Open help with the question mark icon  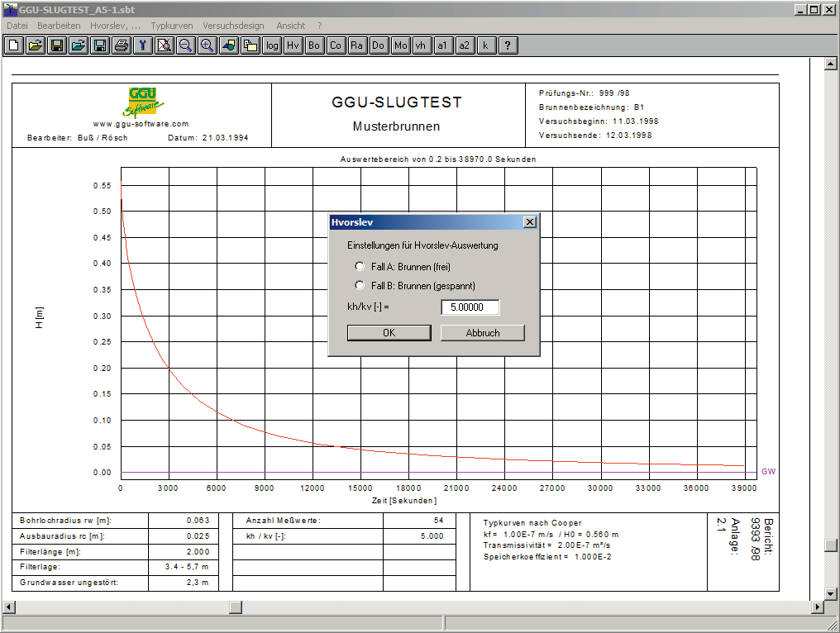click(508, 45)
